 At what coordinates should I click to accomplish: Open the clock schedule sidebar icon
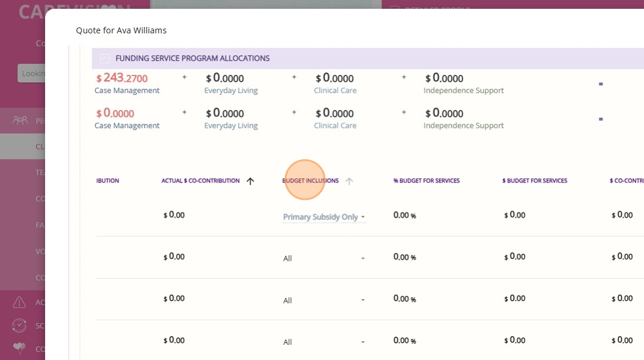pyautogui.click(x=19, y=326)
